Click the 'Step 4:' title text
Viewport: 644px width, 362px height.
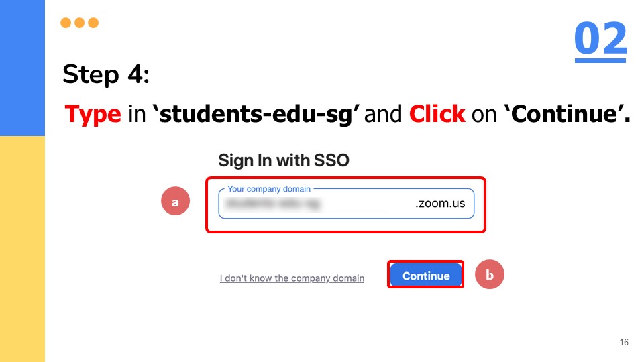click(x=106, y=74)
